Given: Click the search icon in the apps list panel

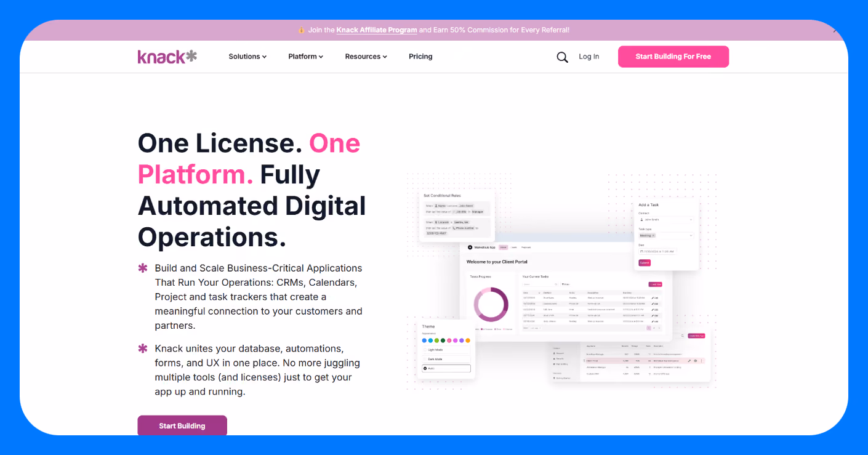Looking at the screenshot, I should click(x=682, y=336).
